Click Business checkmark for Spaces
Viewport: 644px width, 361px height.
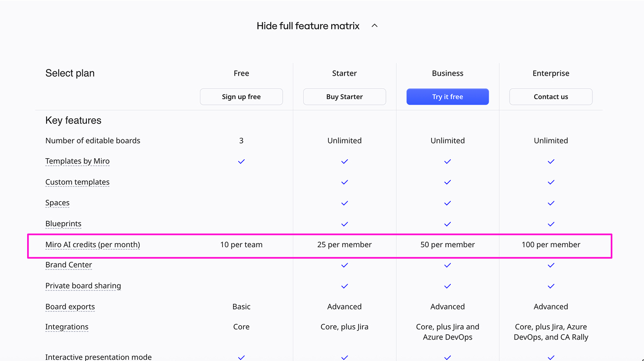(448, 203)
